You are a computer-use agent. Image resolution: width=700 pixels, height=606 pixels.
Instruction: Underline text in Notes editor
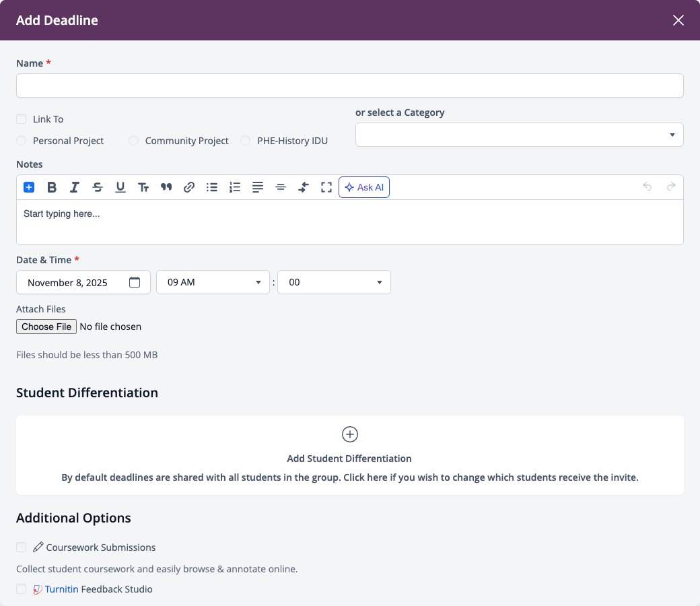tap(120, 187)
